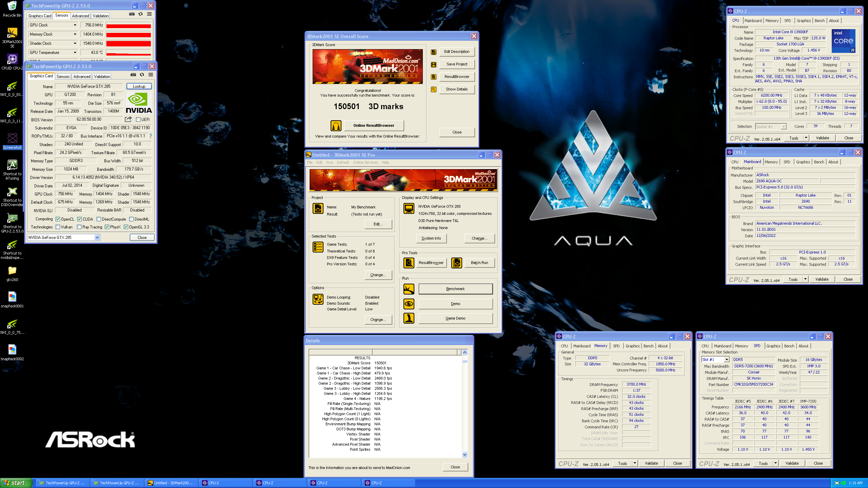Click the Benchmark button in 3DMark
Screen dimensions: 868x488
[455, 289]
